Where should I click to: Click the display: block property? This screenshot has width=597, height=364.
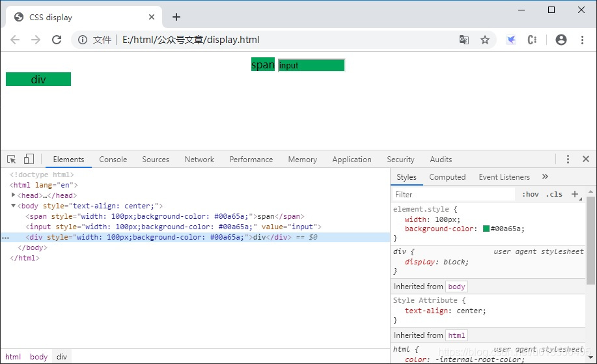coord(436,262)
